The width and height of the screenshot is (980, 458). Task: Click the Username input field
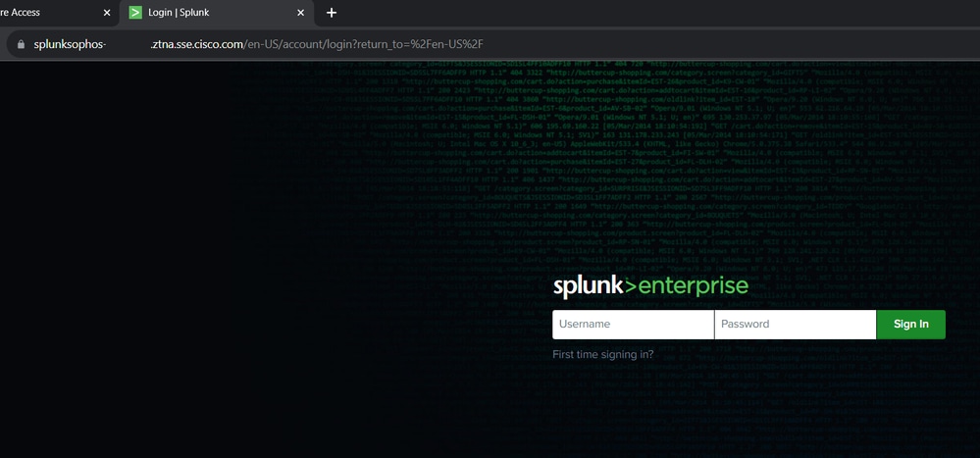[633, 325]
